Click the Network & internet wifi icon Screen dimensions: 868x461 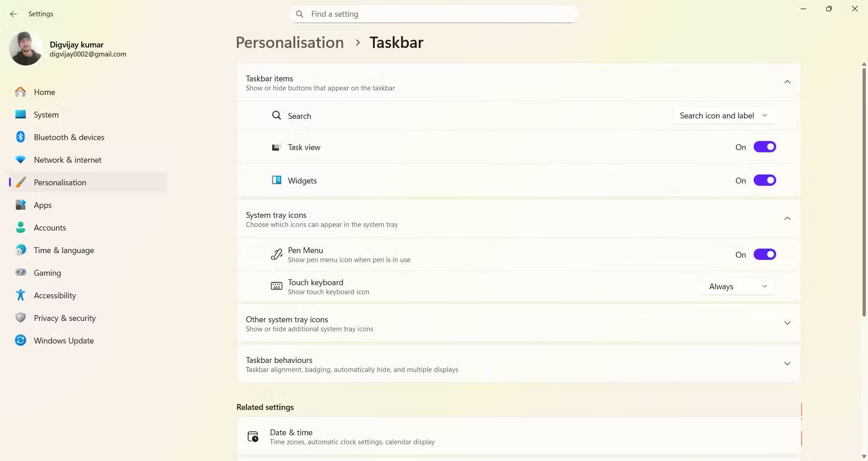pyautogui.click(x=20, y=160)
